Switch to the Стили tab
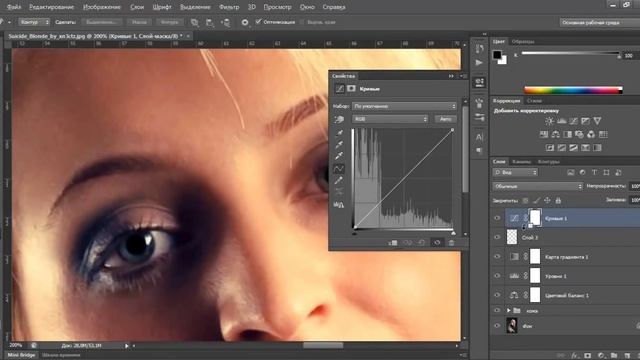The width and height of the screenshot is (640, 360). pos(534,100)
